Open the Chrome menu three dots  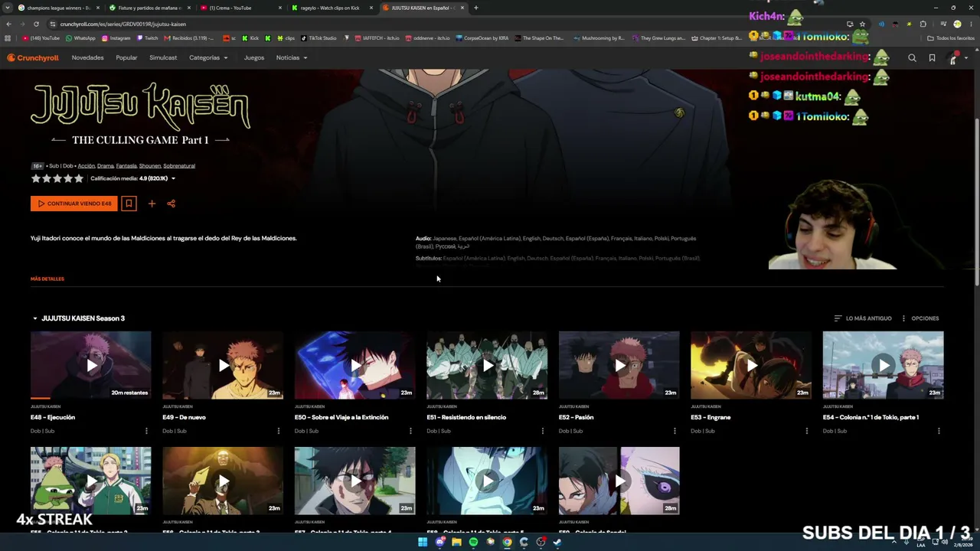tap(972, 24)
